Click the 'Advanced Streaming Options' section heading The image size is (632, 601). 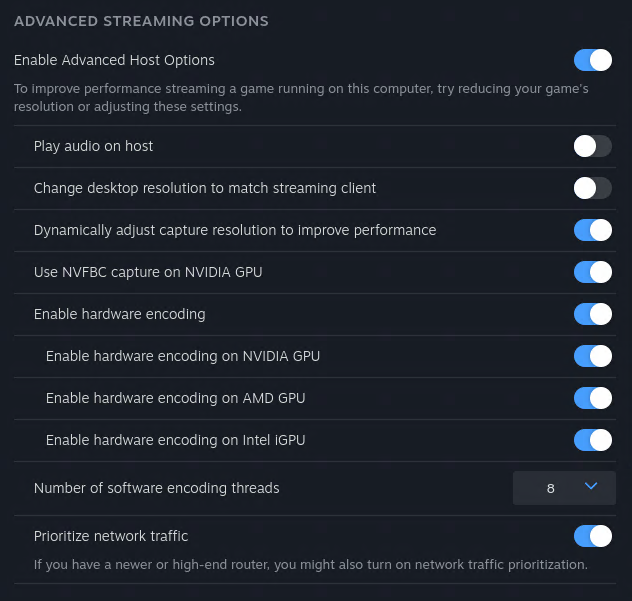pos(141,20)
